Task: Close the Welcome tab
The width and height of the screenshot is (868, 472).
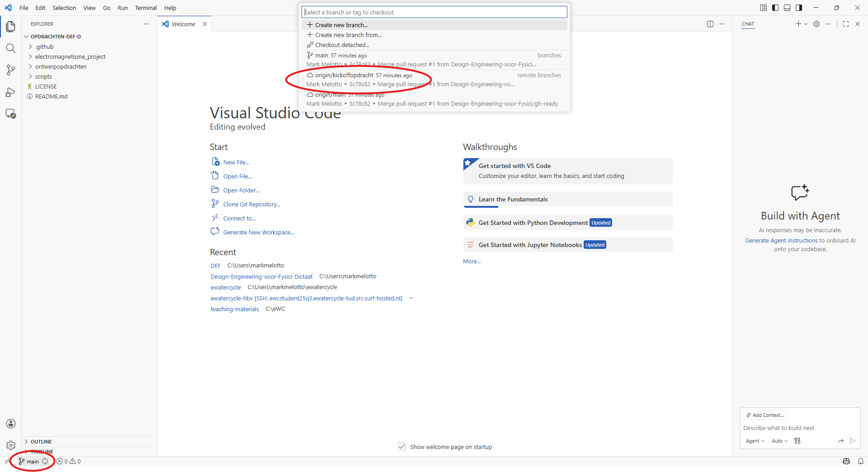Action: [205, 24]
